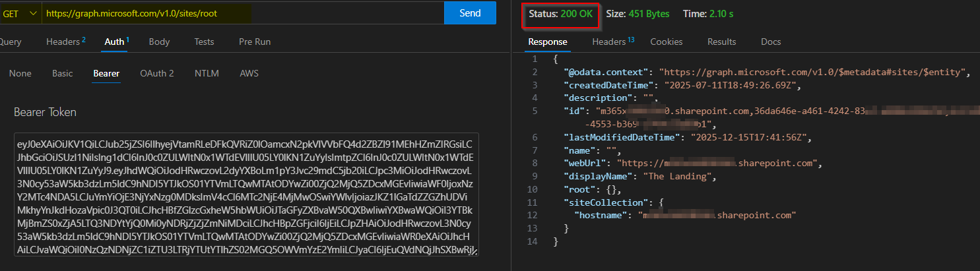Viewport: 980px width, 271px height.
Task: Select OAuth 2 authentication type
Action: click(x=157, y=73)
